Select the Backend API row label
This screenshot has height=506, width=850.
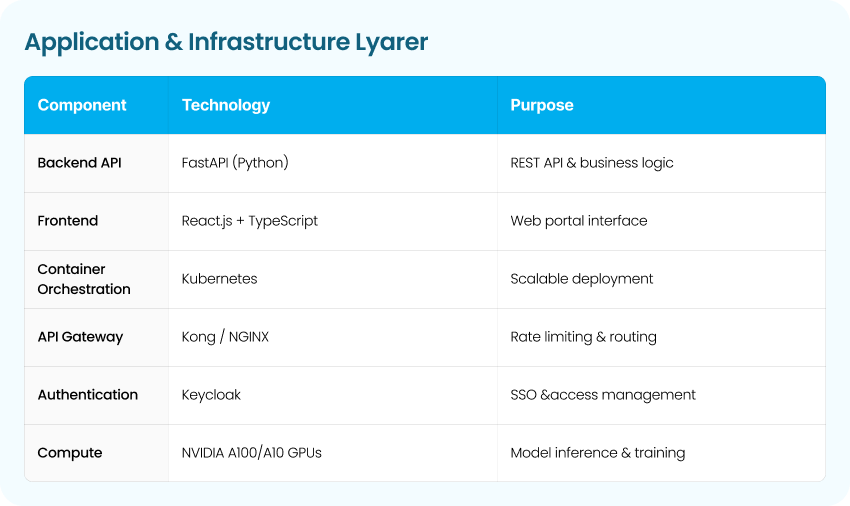(79, 163)
